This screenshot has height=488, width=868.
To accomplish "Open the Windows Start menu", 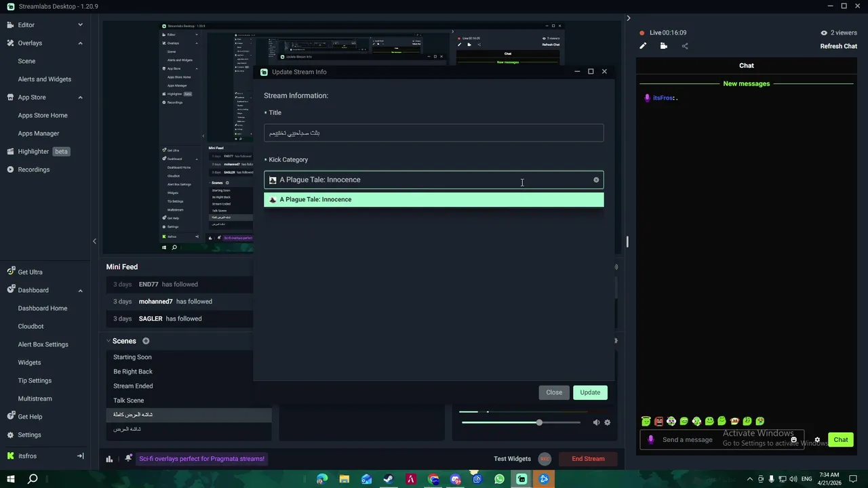I will click(x=10, y=479).
